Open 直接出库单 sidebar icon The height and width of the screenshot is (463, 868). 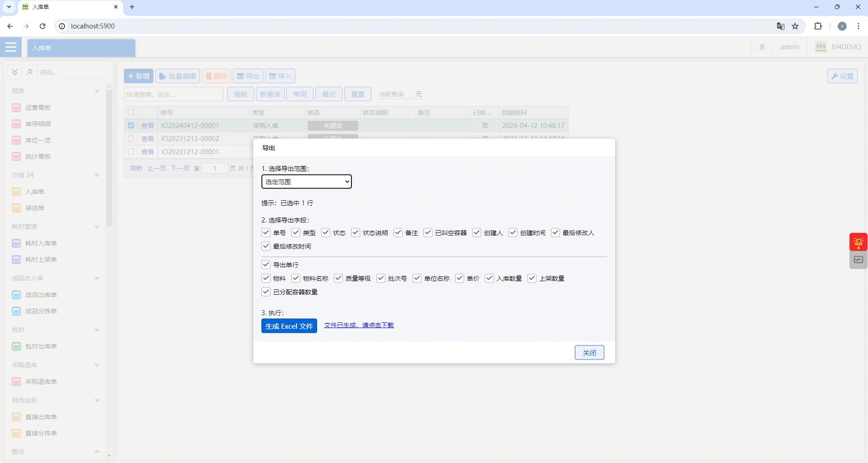tap(16, 417)
